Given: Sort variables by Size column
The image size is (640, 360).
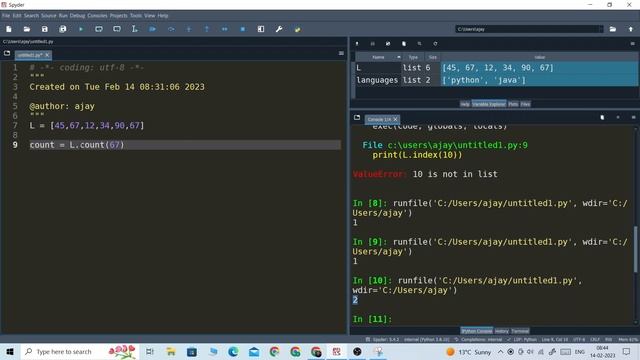Looking at the screenshot, I should pos(433,57).
